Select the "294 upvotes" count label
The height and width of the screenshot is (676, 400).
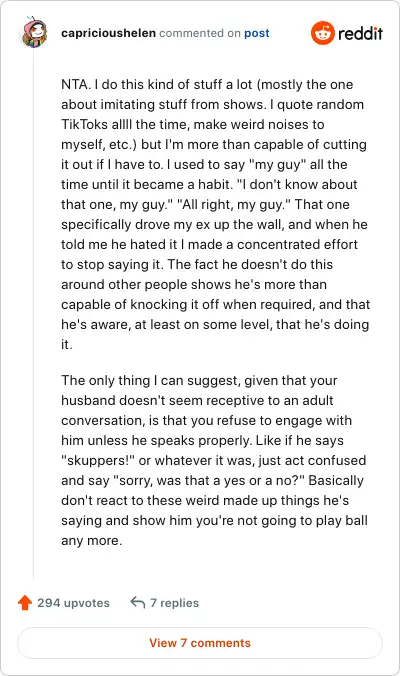pos(73,603)
